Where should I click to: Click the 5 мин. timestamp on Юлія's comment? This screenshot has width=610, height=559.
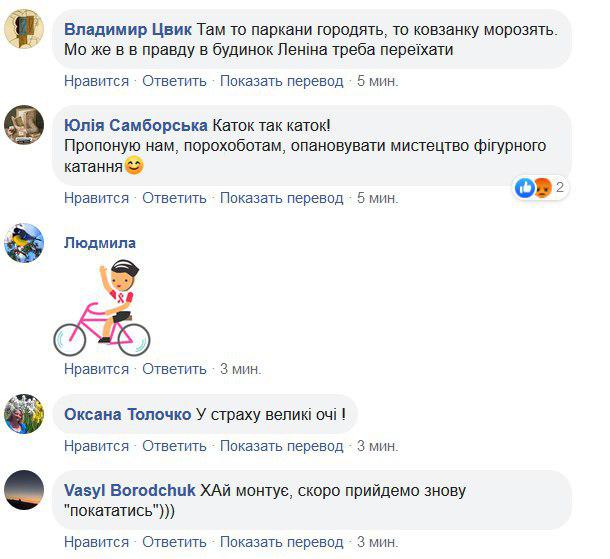pyautogui.click(x=377, y=198)
